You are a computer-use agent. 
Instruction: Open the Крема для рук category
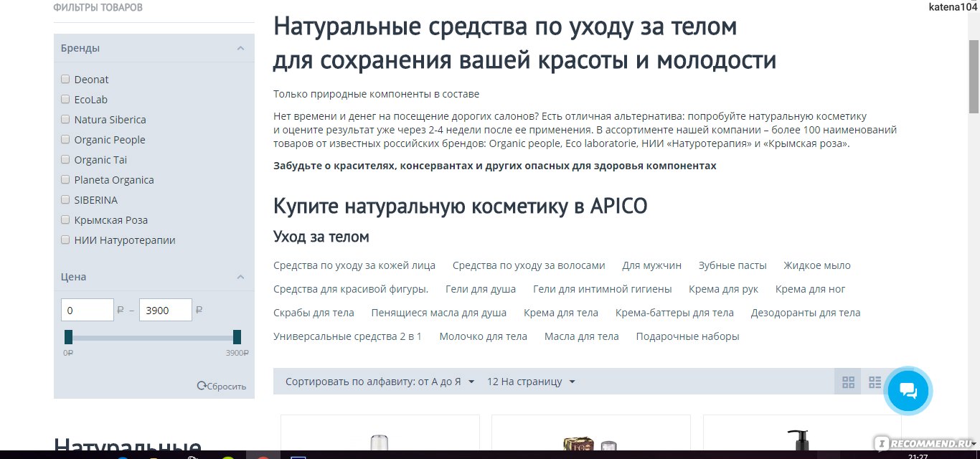[724, 289]
